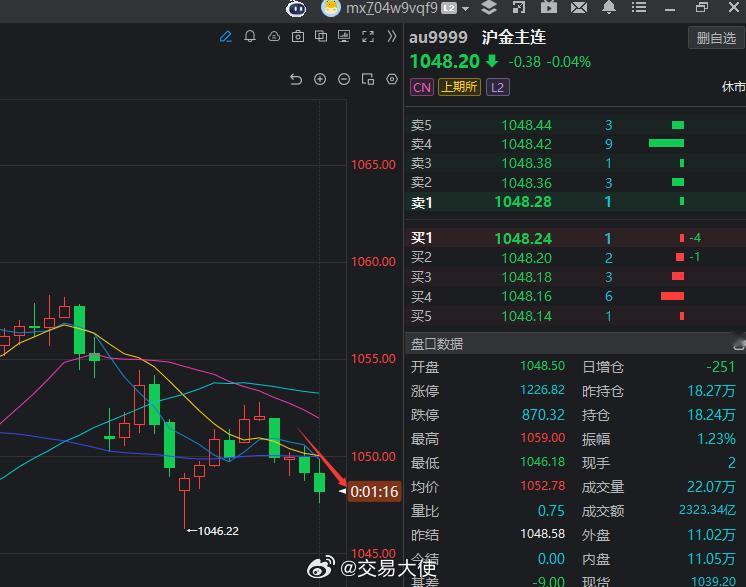Click the purple L2 level tag
Screen dimensions: 746x587
[498, 88]
